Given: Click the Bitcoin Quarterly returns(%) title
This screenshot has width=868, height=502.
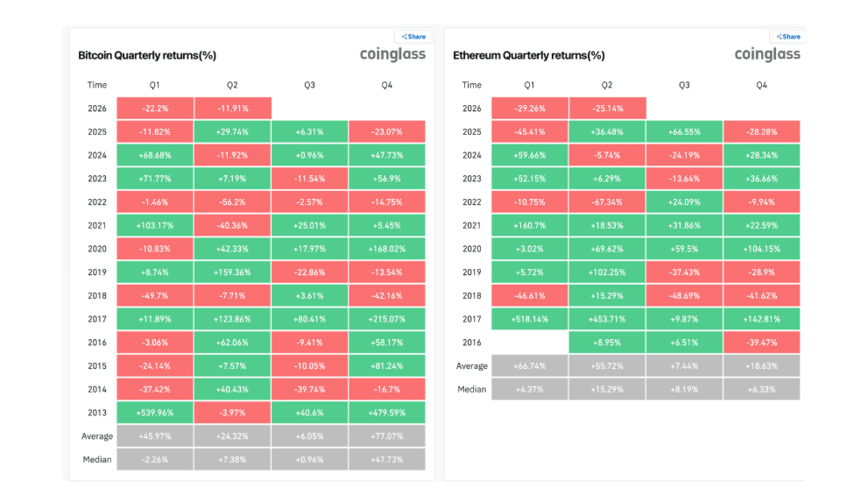Looking at the screenshot, I should 147,55.
